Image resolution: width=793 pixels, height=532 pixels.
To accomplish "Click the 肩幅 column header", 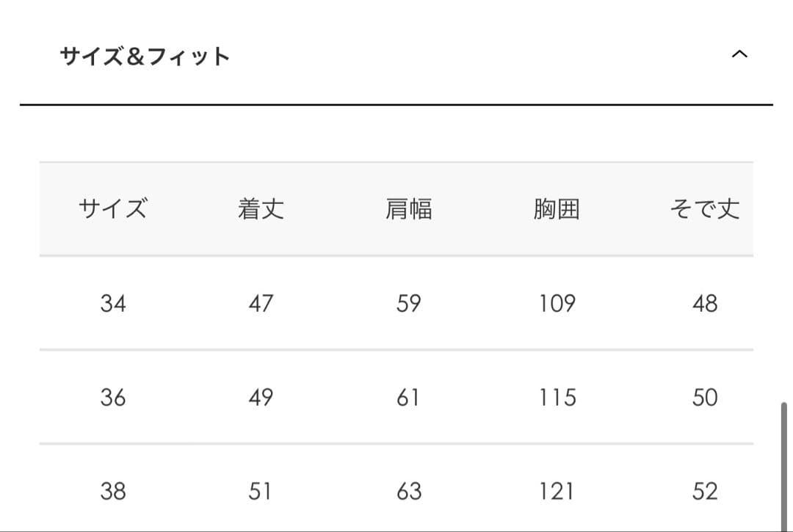I will (x=408, y=209).
